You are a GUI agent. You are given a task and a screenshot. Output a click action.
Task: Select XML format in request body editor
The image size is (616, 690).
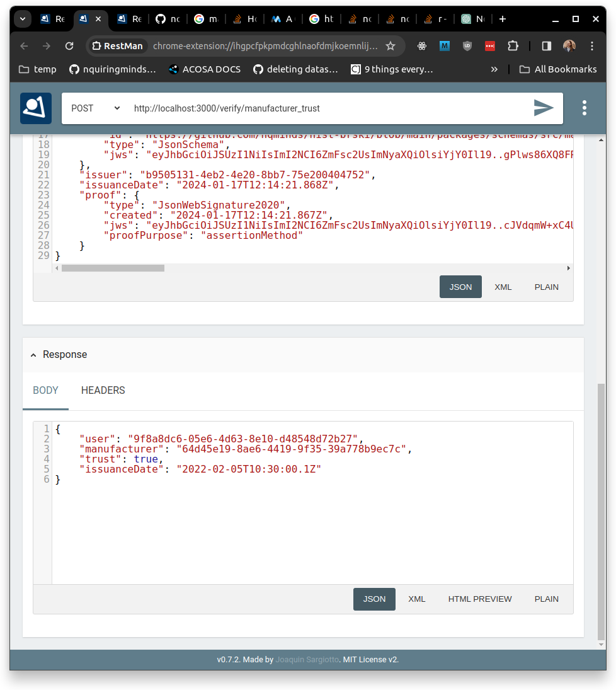(x=503, y=287)
